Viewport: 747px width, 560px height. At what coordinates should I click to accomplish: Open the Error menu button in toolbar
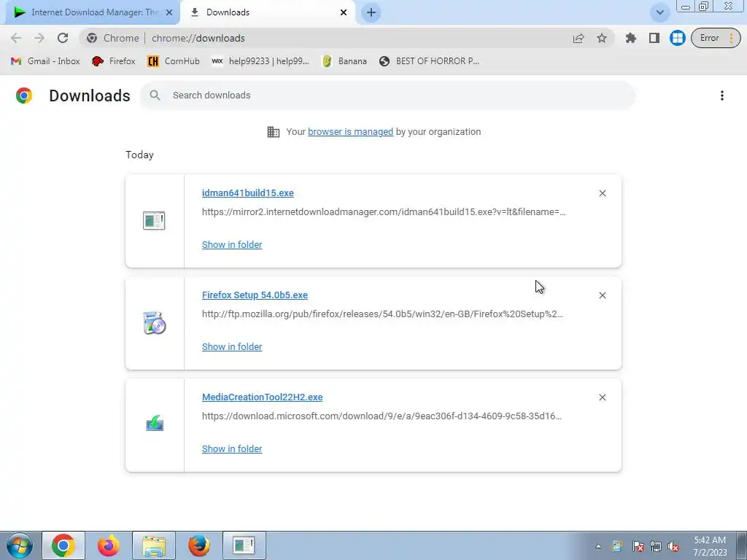(x=716, y=38)
